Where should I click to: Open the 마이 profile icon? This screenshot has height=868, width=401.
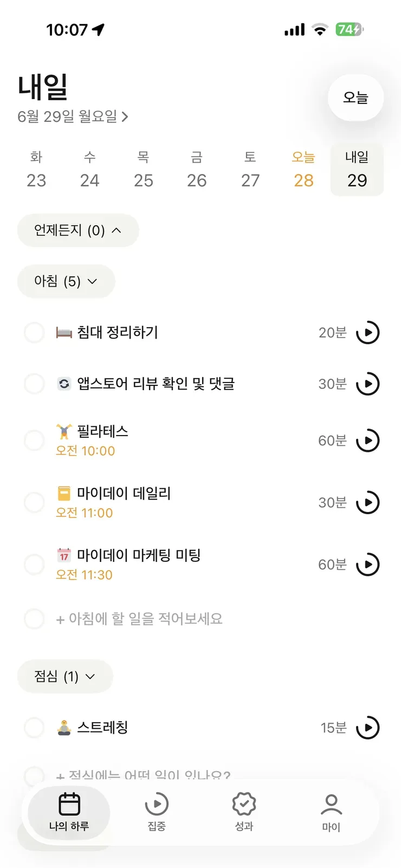[x=331, y=805]
